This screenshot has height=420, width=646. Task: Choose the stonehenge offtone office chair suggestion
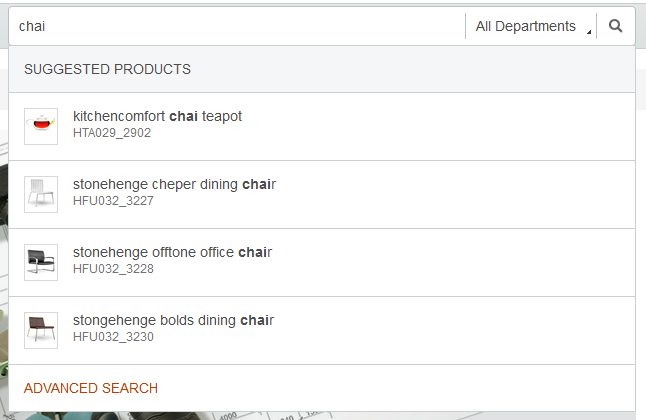(322, 263)
